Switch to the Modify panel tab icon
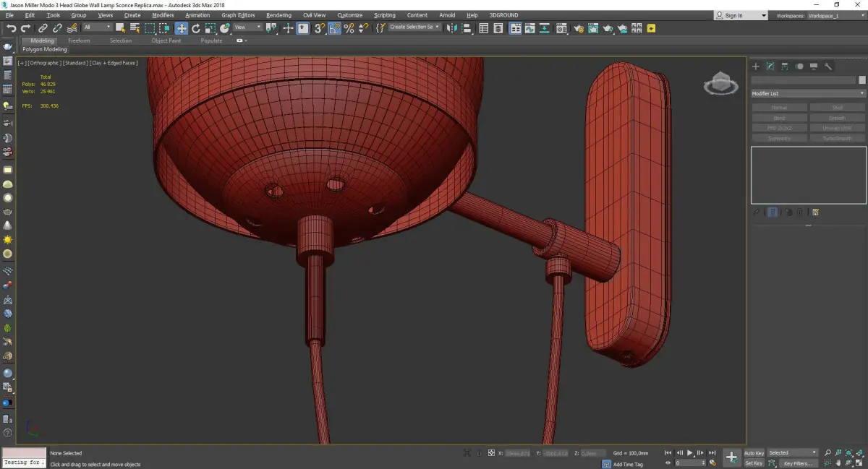868x469 pixels. pyautogui.click(x=770, y=66)
